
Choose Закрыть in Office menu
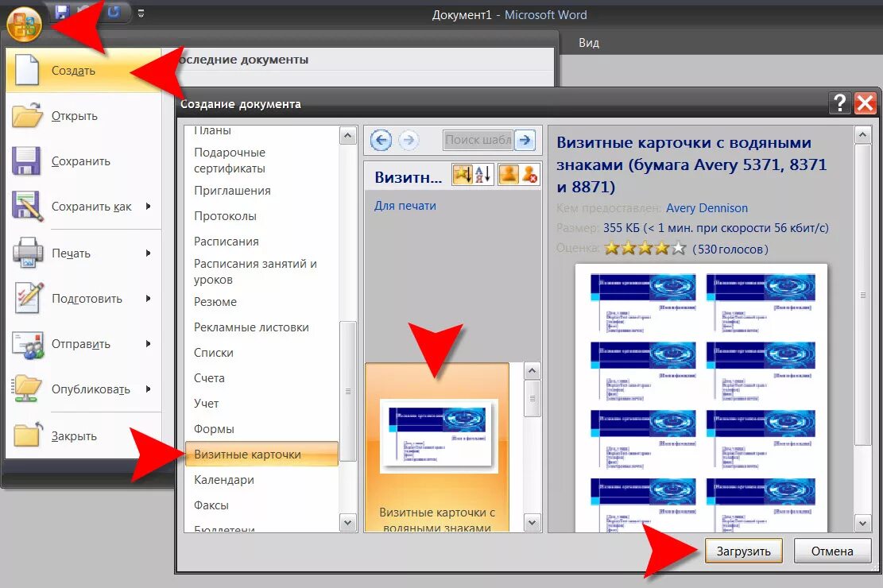point(83,436)
